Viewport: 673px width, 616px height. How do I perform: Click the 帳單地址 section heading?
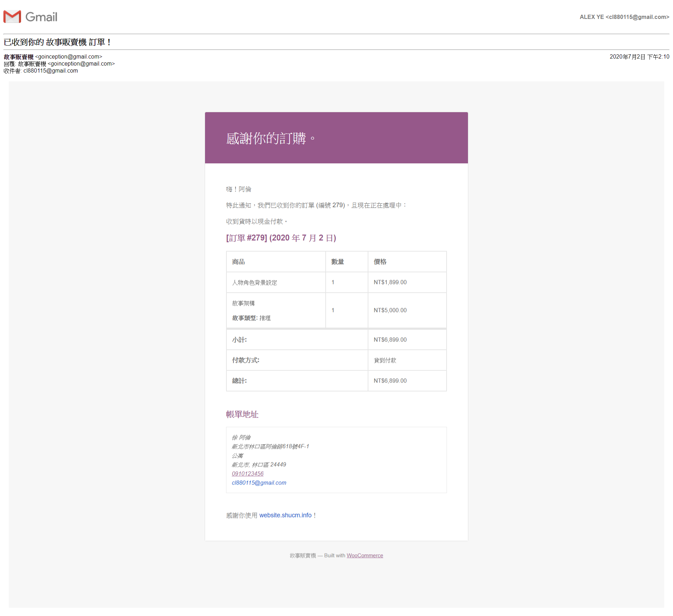[242, 414]
